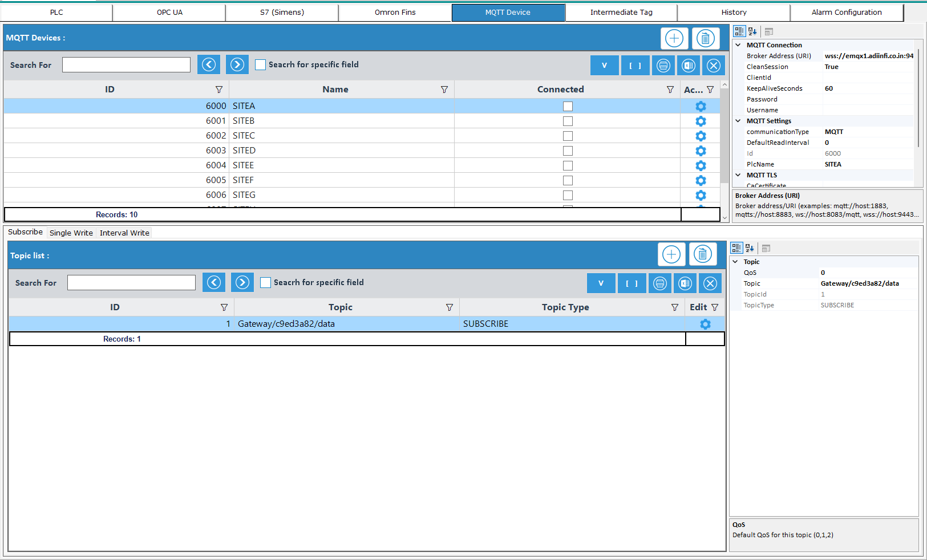Open filter dropdown on Name column
The image size is (927, 560).
tap(444, 90)
